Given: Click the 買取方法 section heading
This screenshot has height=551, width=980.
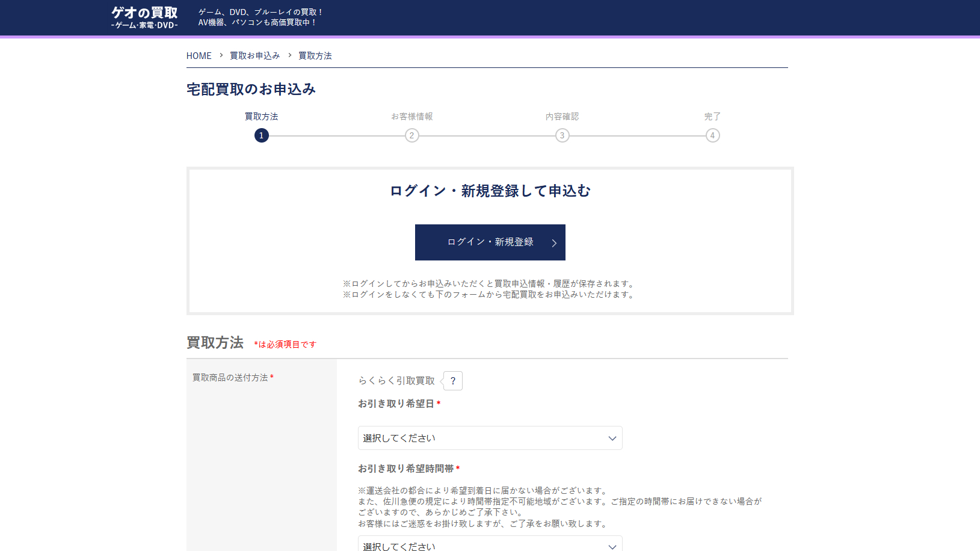Looking at the screenshot, I should coord(215,343).
